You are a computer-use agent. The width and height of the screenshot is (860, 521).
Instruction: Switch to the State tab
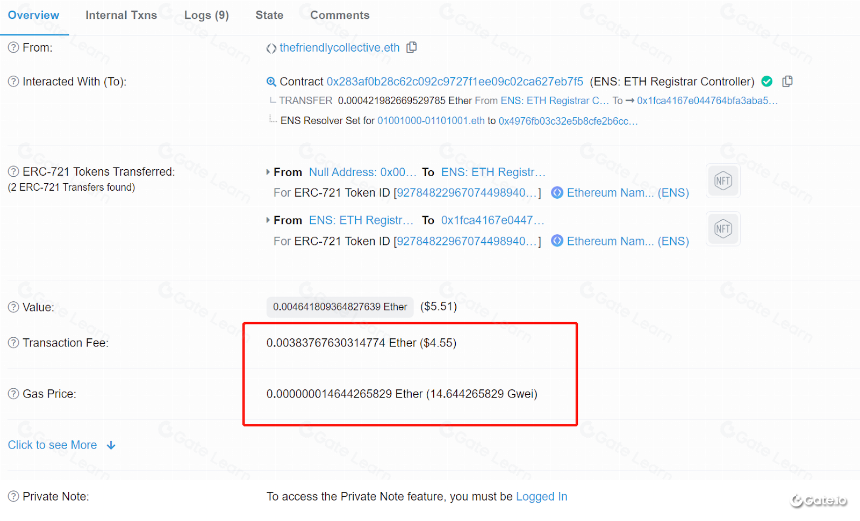point(269,15)
